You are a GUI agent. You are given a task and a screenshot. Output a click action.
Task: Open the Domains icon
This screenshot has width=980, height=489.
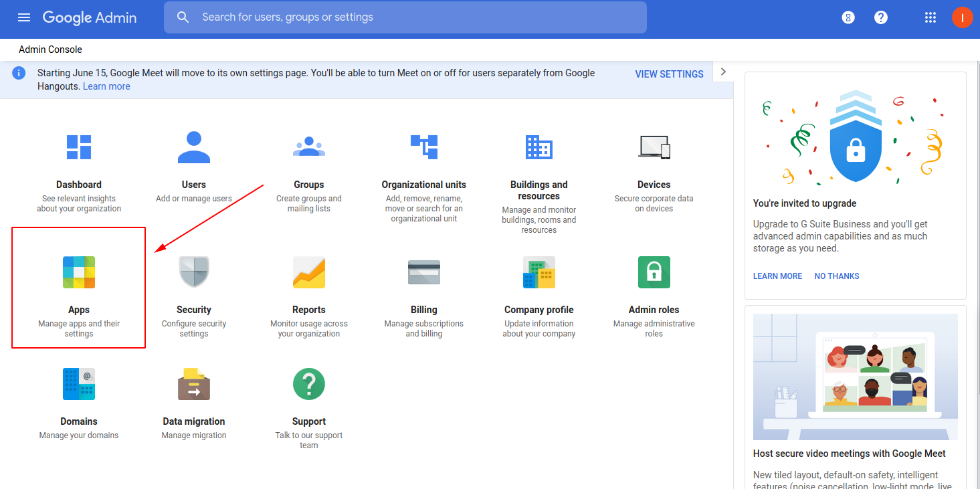pos(79,384)
